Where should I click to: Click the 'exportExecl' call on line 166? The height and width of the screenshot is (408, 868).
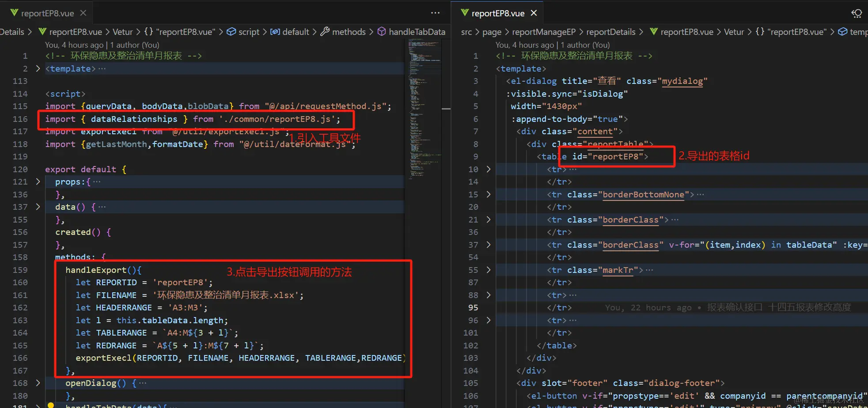[104, 358]
